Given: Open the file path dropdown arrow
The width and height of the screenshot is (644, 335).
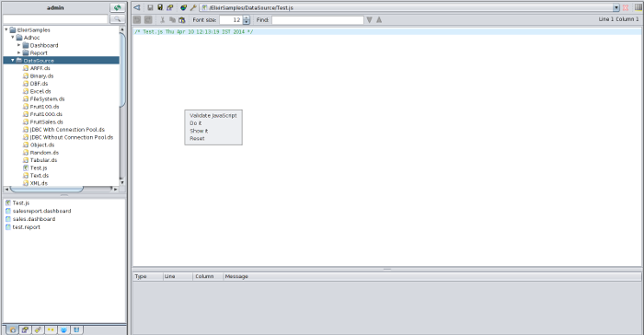Looking at the screenshot, I should point(616,7).
